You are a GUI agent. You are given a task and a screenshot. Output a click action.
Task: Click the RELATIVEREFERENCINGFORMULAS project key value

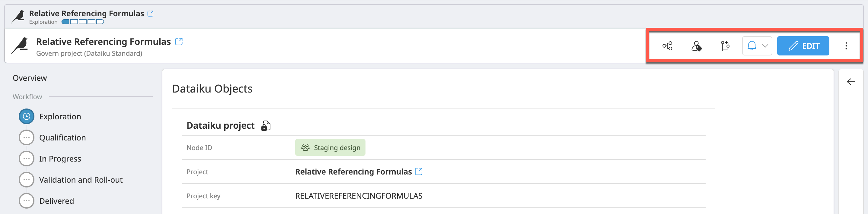tap(359, 196)
